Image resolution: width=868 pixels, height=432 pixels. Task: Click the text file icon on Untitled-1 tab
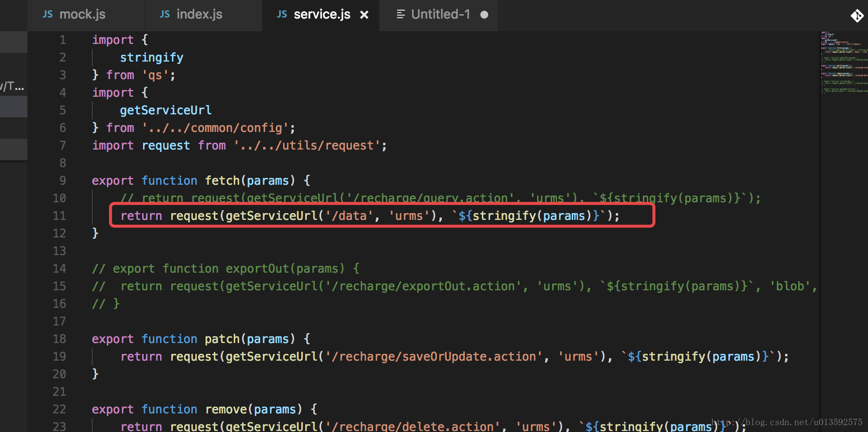click(x=401, y=14)
